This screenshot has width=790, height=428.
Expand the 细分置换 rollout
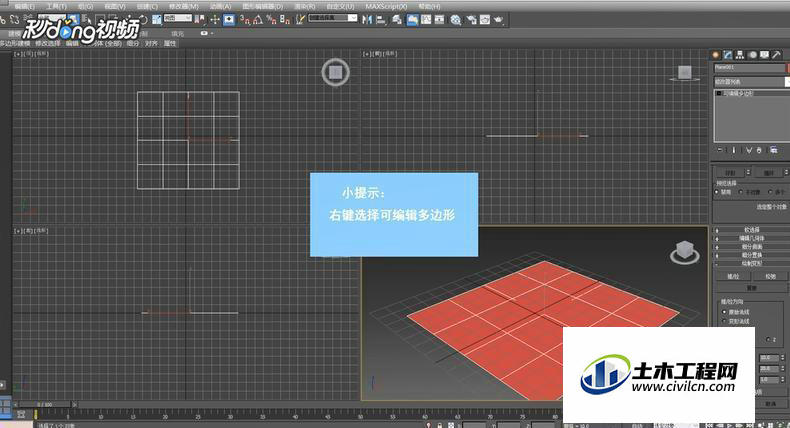751,256
